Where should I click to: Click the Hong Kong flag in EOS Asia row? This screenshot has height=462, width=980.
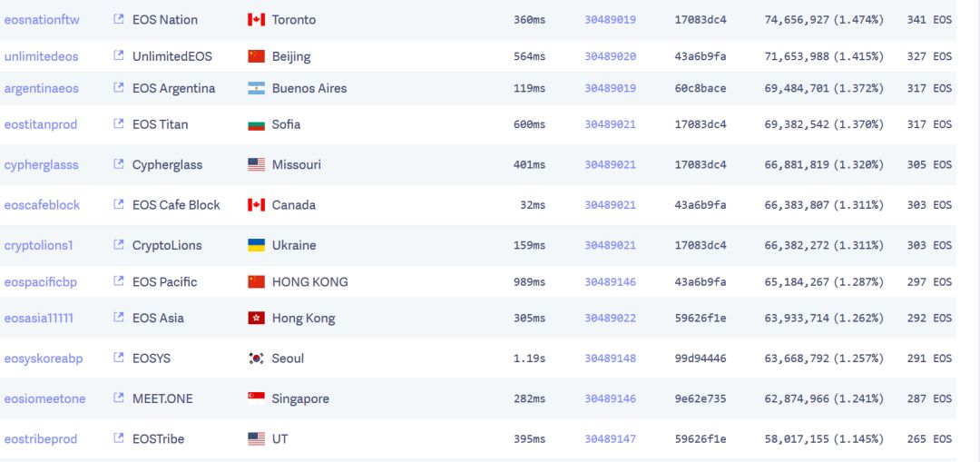pyautogui.click(x=256, y=319)
